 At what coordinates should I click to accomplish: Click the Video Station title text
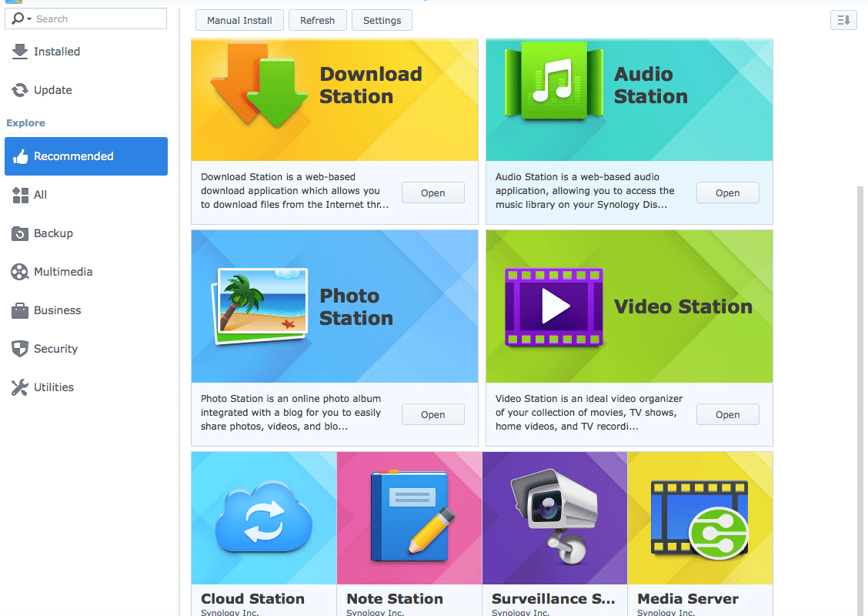[x=683, y=306]
